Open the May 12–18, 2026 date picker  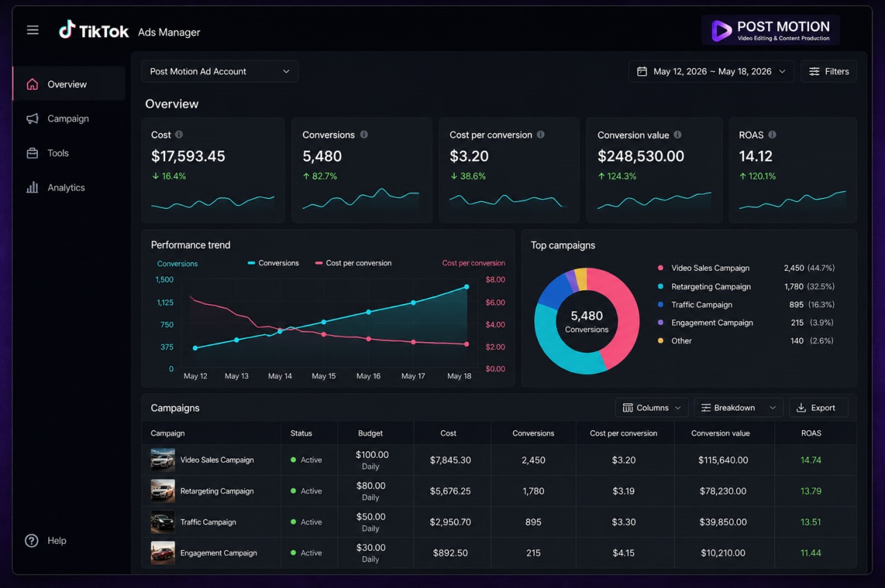point(711,71)
